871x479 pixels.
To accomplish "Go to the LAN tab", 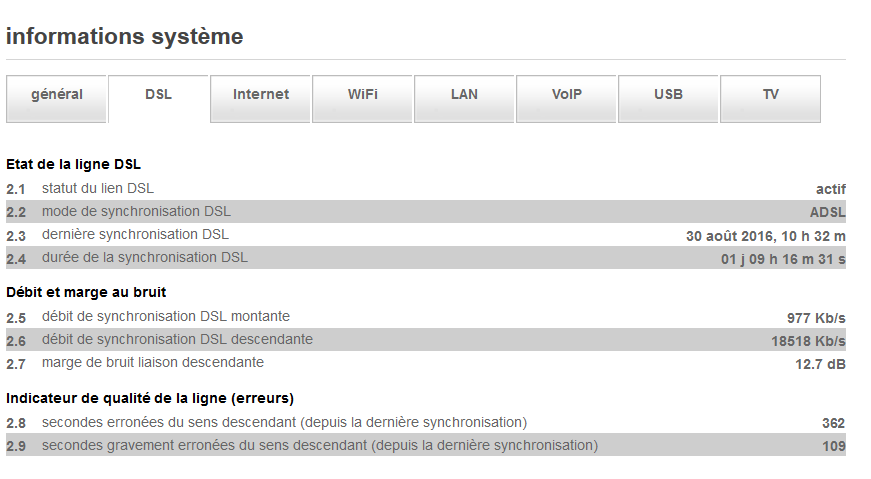I will (x=464, y=95).
